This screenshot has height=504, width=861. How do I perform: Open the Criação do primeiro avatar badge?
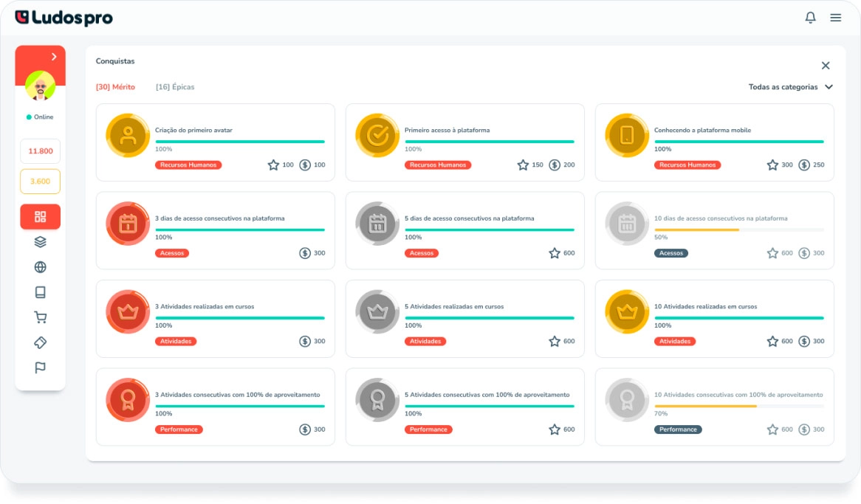[x=128, y=135]
